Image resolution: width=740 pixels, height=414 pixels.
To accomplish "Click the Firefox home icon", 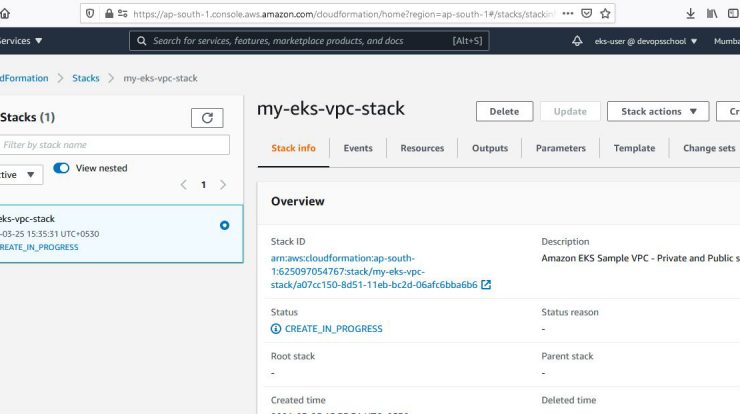I will [x=4, y=14].
